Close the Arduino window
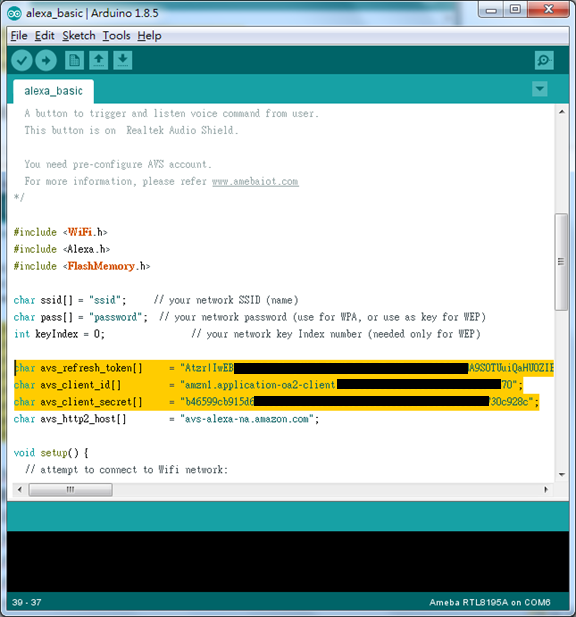This screenshot has width=576, height=617. [548, 9]
